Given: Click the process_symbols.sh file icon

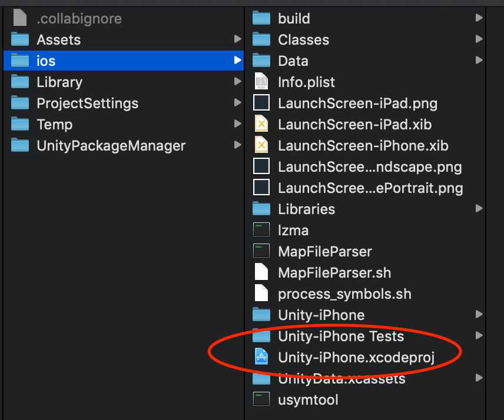Looking at the screenshot, I should (x=261, y=293).
